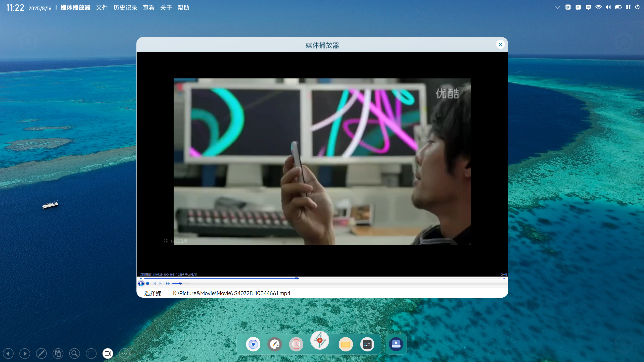Viewport: 644px width, 362px height.
Task: Click the video camera recorder tool
Action: tap(108, 354)
